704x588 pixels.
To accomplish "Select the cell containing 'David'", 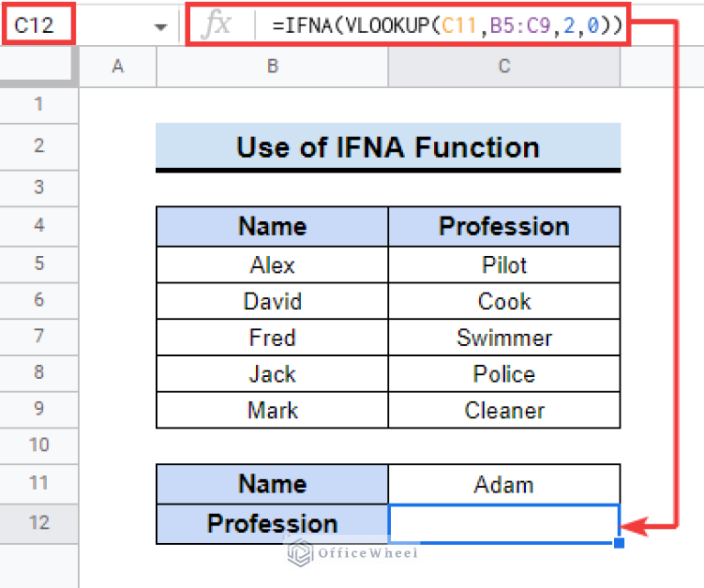I will point(272,301).
